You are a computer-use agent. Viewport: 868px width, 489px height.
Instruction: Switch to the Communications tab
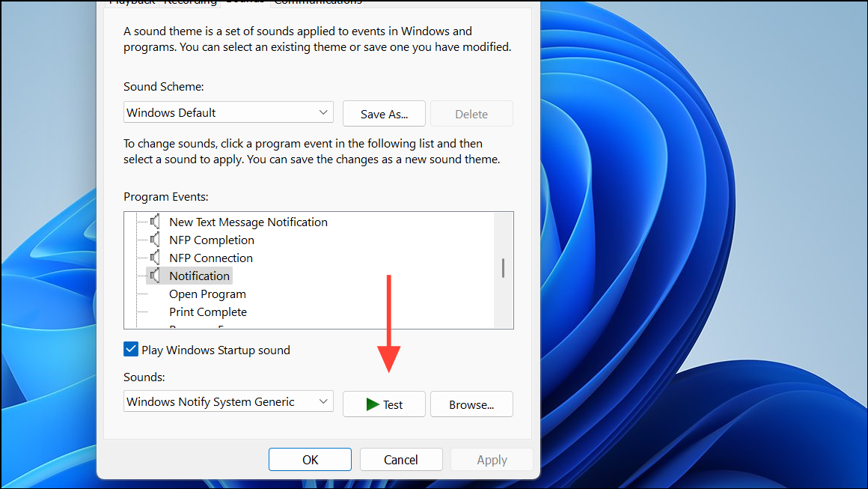[x=317, y=3]
